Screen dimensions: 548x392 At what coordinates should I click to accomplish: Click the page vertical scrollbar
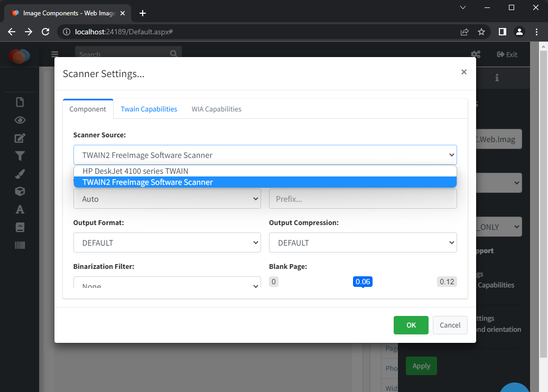(543, 203)
